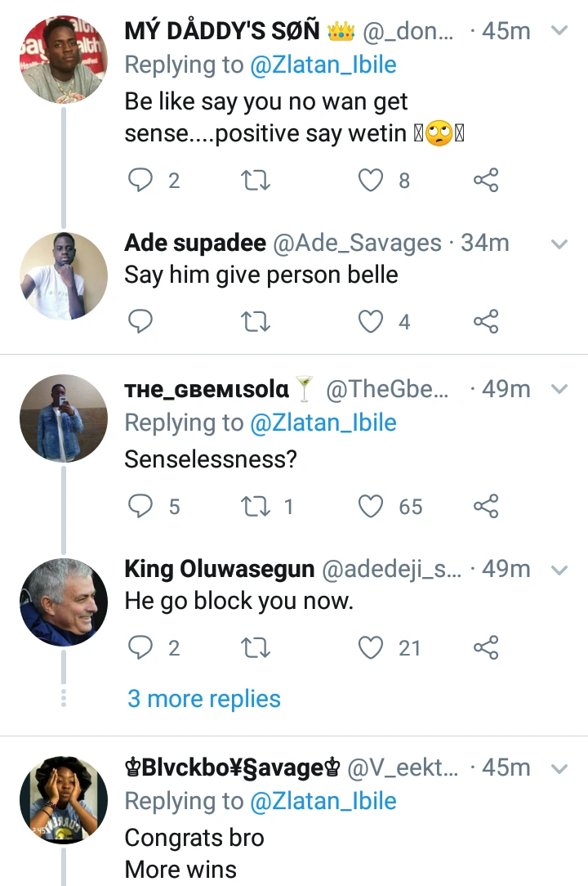The height and width of the screenshot is (886, 588).
Task: Open dropdown arrow on The_Gbemisola's tweet
Action: 559,390
